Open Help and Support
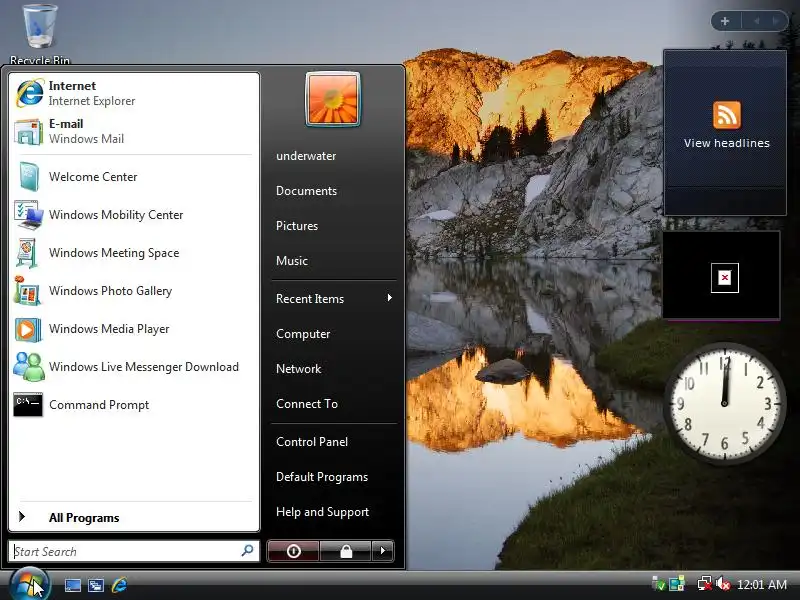 [x=322, y=512]
